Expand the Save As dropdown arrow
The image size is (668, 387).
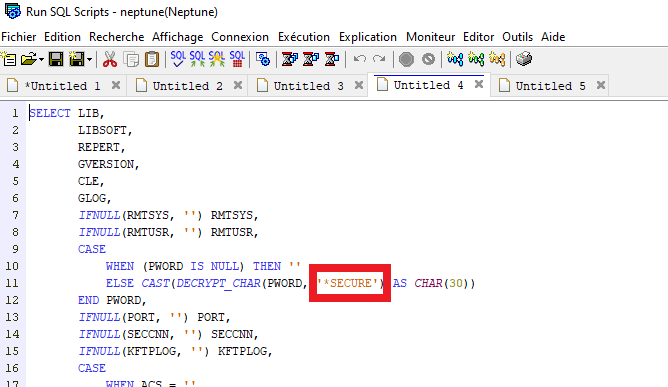89,59
